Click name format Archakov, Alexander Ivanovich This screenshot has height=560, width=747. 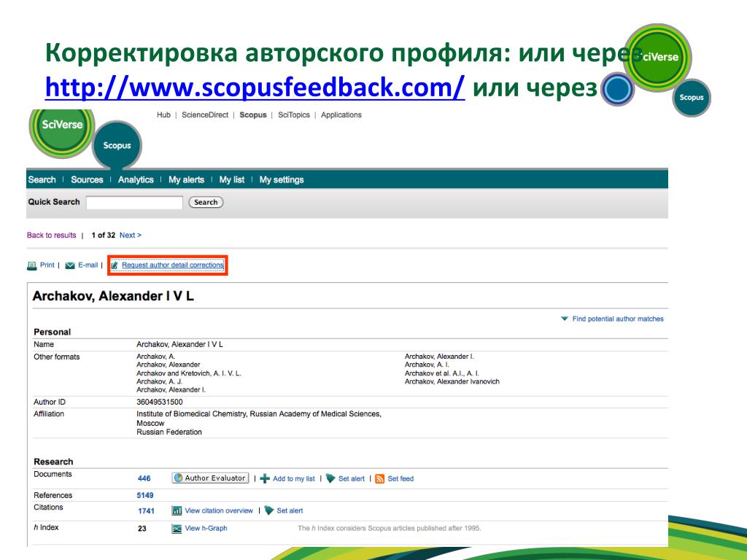[x=452, y=381]
